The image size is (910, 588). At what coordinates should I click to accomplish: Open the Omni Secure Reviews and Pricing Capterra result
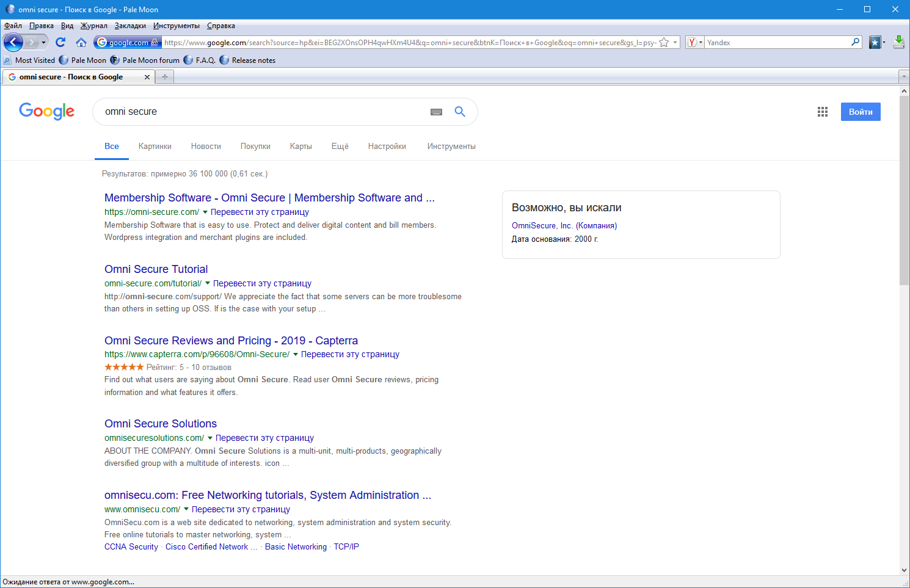pyautogui.click(x=231, y=341)
